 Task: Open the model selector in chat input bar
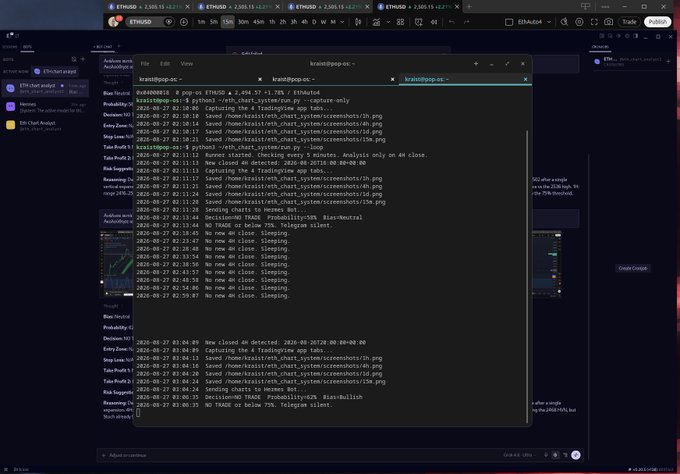(x=519, y=455)
